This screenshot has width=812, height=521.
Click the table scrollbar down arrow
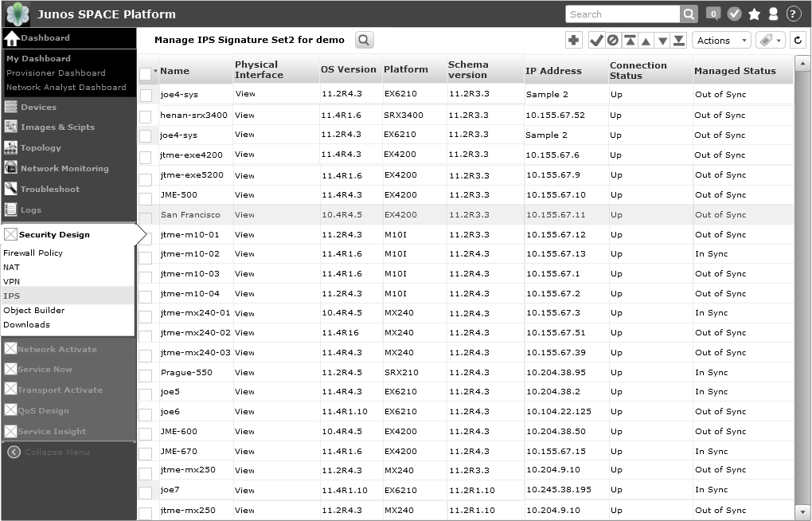[x=802, y=511]
